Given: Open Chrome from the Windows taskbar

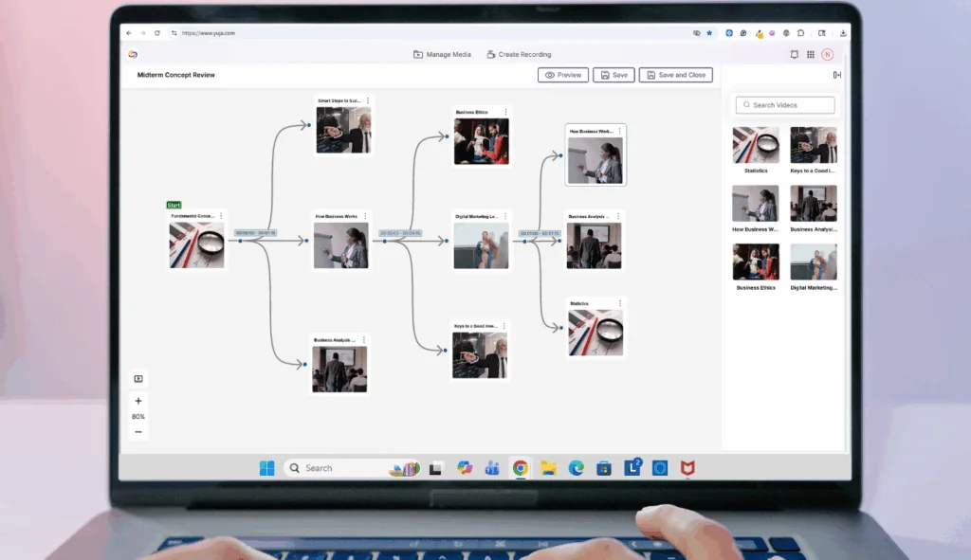Looking at the screenshot, I should (520, 468).
